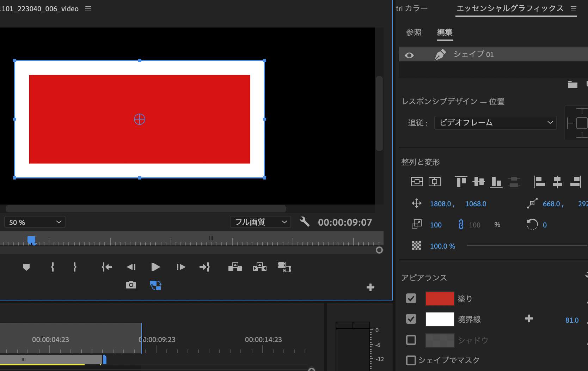This screenshot has height=371, width=588.
Task: Enable the シェイプでマスク checkbox
Action: (x=411, y=360)
